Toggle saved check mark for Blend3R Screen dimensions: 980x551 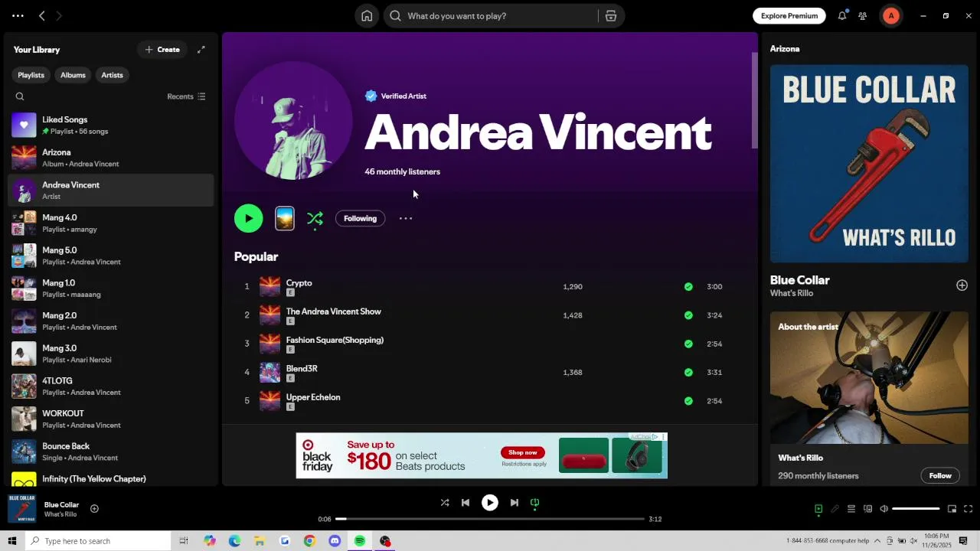(688, 372)
